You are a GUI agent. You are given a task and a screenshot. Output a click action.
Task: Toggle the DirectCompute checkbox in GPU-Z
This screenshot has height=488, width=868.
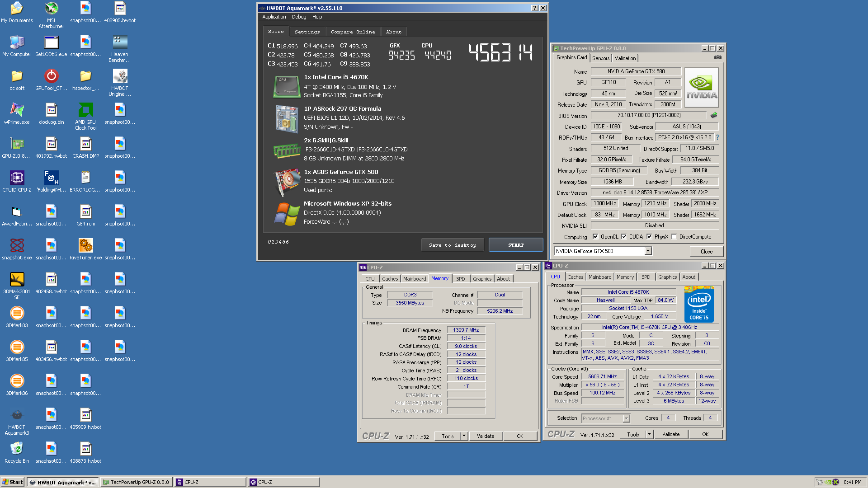pos(674,236)
